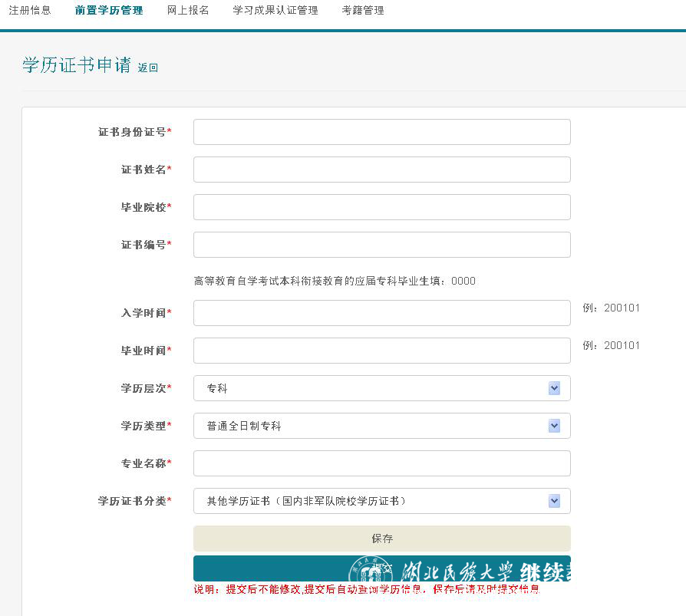This screenshot has width=686, height=616.
Task: Switch to 前置学历管理 tab
Action: click(109, 11)
